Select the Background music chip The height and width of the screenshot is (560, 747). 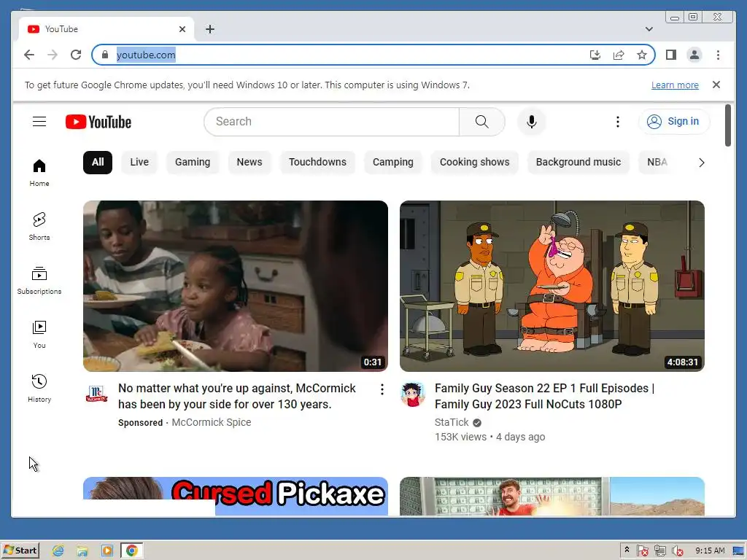578,163
